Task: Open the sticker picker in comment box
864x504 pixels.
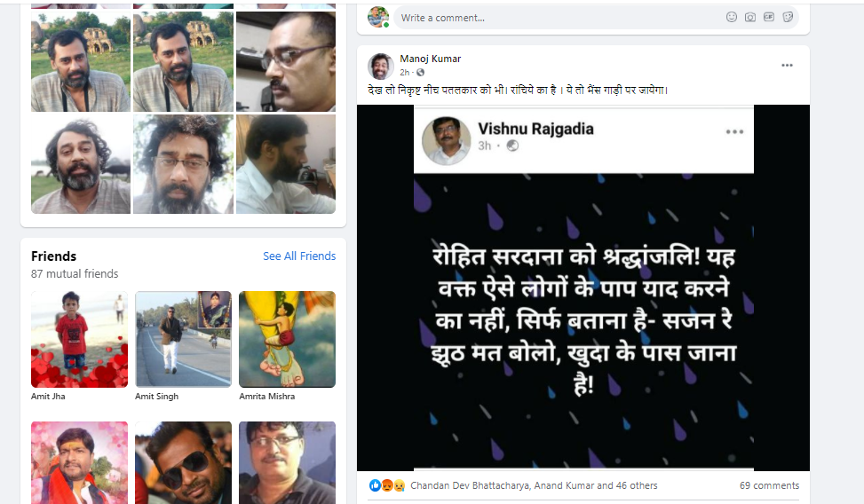Action: coord(788,17)
